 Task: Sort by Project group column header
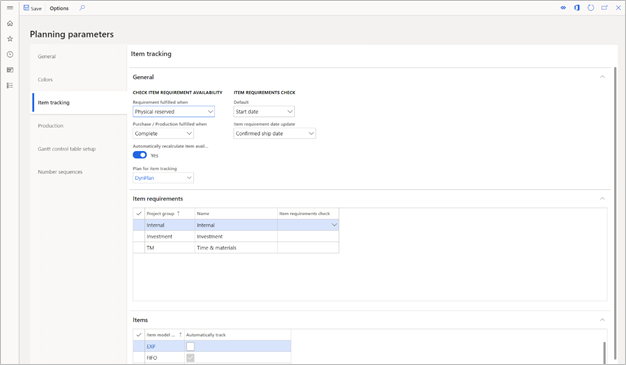[x=170, y=214]
